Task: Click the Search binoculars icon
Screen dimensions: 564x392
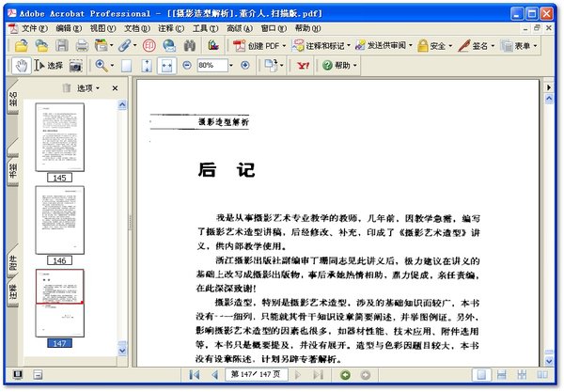Action: pos(190,46)
